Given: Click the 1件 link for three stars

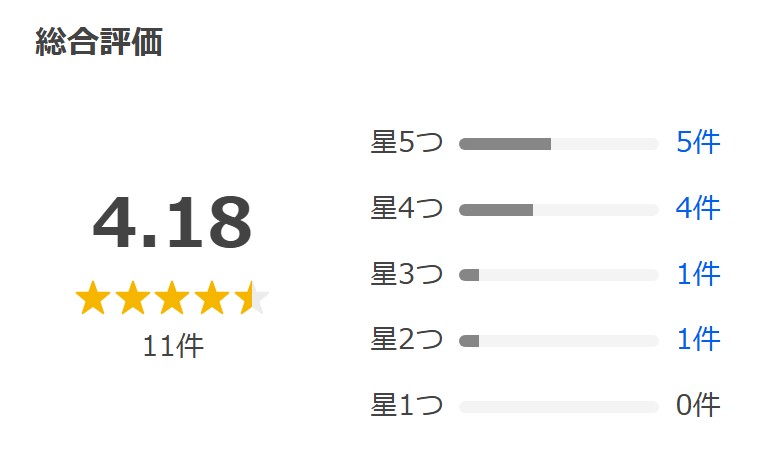Looking at the screenshot, I should (698, 274).
